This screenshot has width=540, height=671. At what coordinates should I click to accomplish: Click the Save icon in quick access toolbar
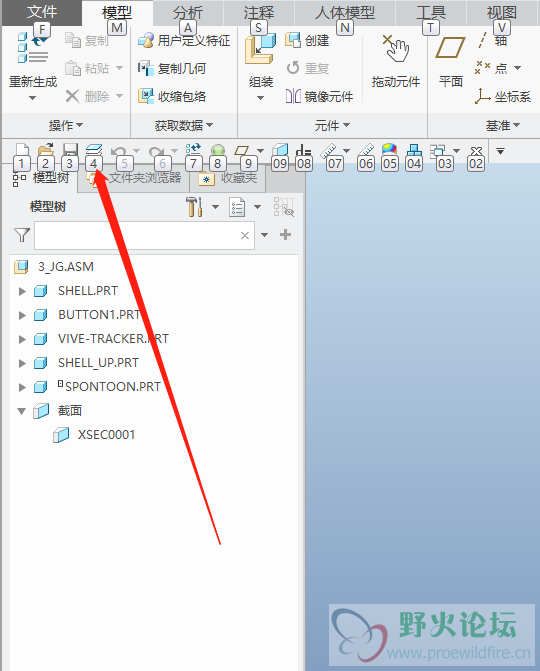(70, 150)
